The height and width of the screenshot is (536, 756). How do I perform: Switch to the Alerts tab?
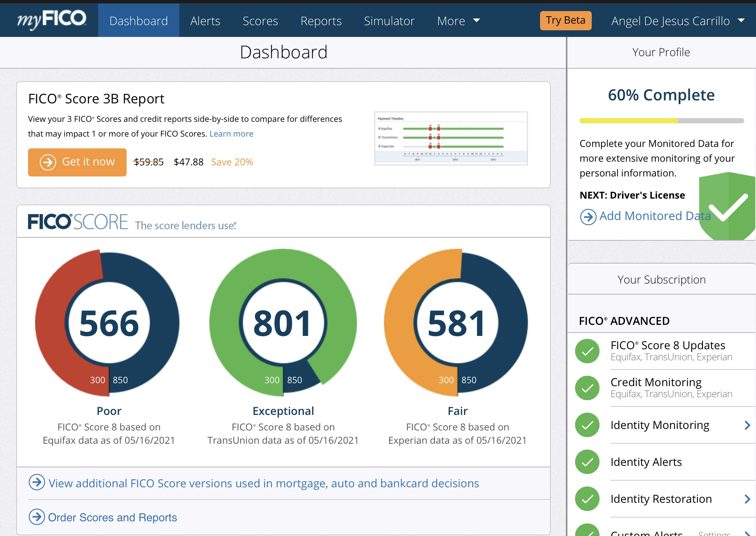[205, 21]
